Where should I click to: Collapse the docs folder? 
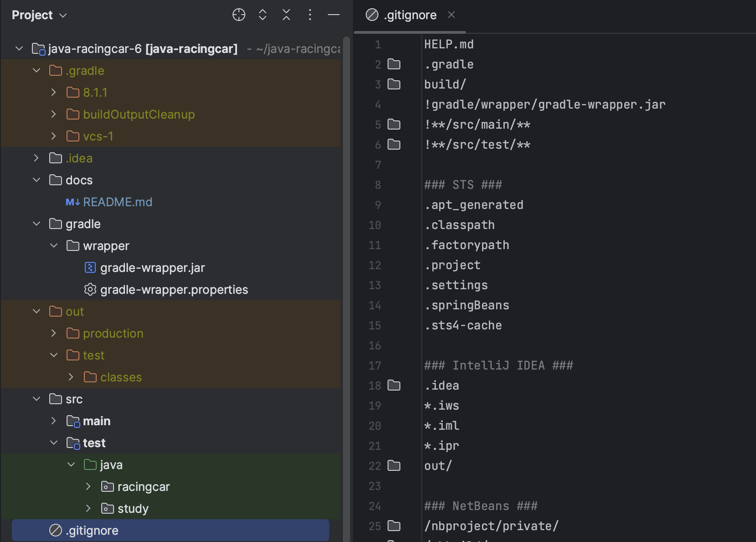click(x=36, y=180)
